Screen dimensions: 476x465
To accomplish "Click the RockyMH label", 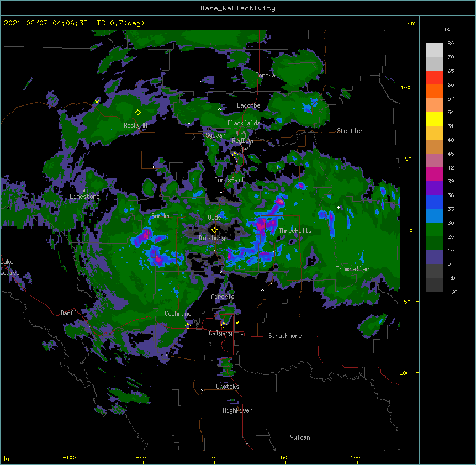I will point(135,125).
